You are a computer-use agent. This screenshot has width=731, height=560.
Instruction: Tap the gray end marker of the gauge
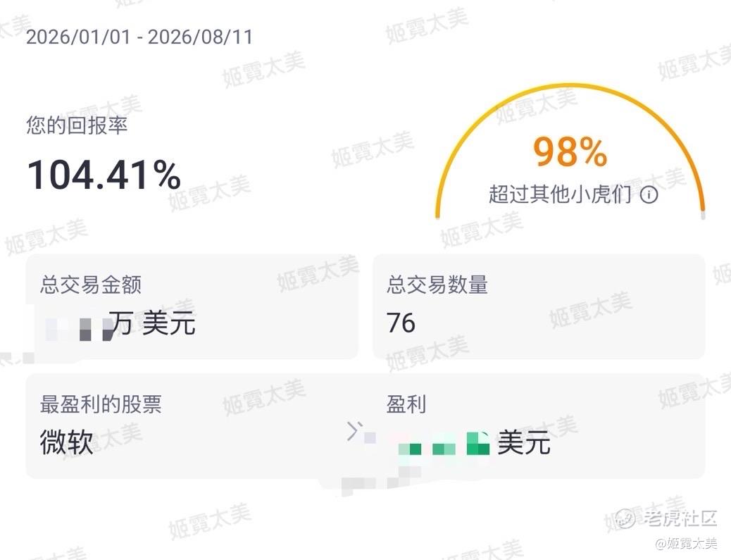[x=703, y=215]
